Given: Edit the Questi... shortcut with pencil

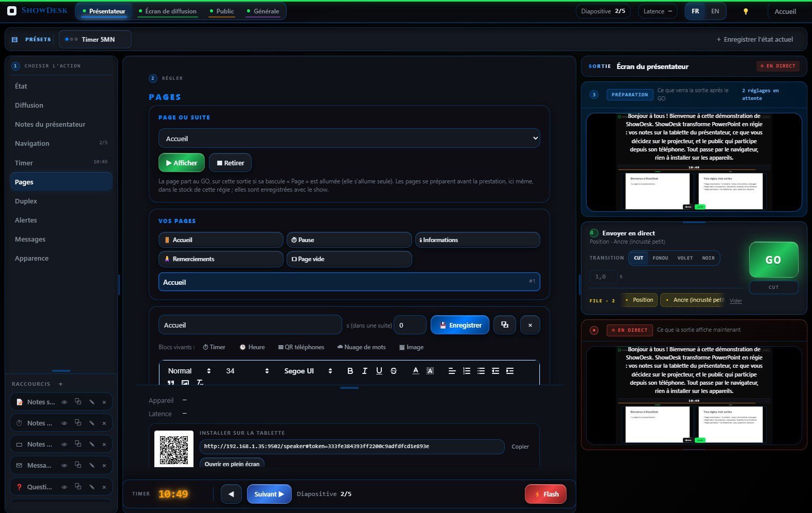Looking at the screenshot, I should click(x=92, y=487).
